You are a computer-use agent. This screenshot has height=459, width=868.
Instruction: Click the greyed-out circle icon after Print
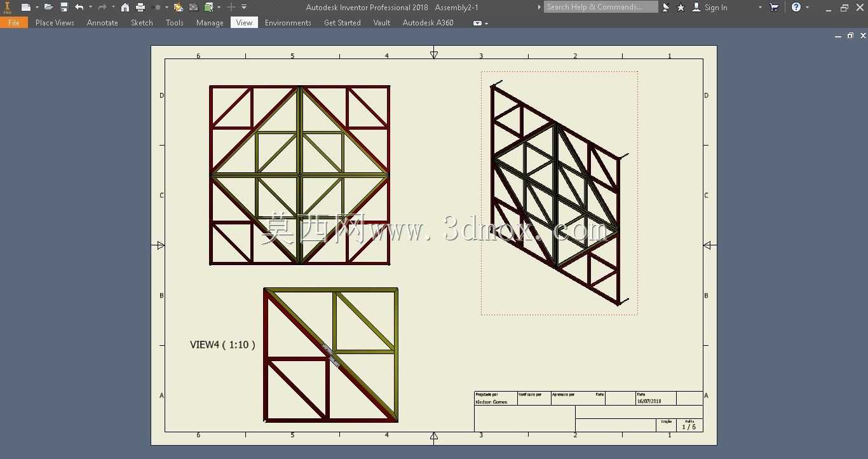(157, 7)
